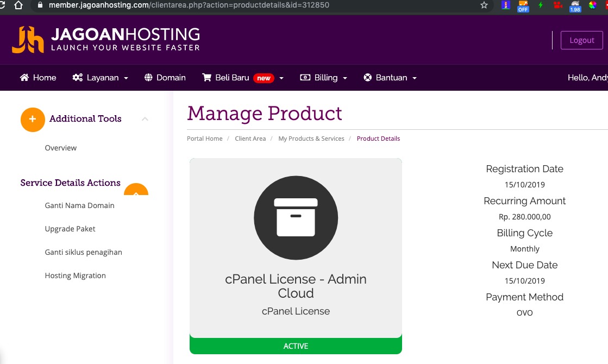Click the Registration Date label

pos(525,168)
